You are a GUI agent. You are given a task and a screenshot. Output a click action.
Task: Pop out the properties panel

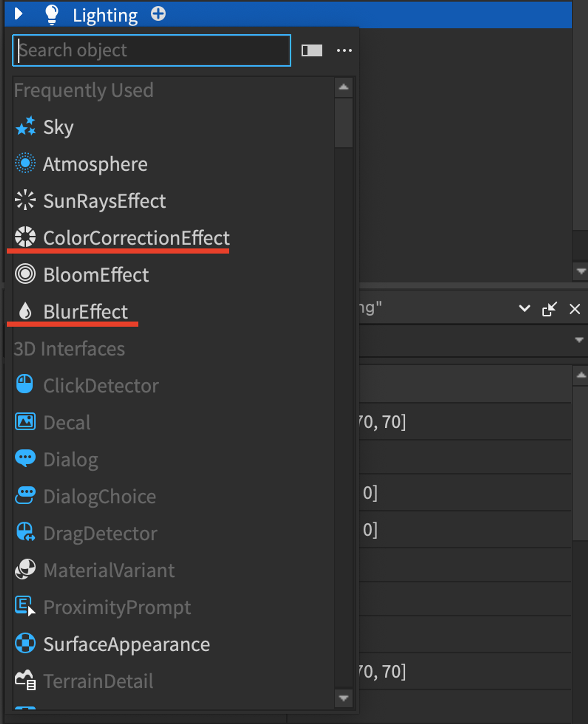550,309
